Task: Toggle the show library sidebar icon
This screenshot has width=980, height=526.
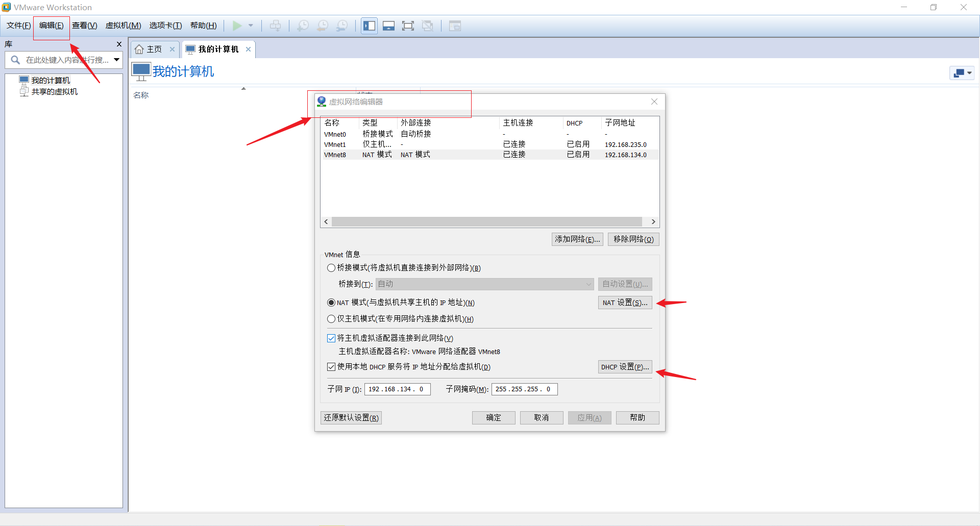Action: point(369,26)
